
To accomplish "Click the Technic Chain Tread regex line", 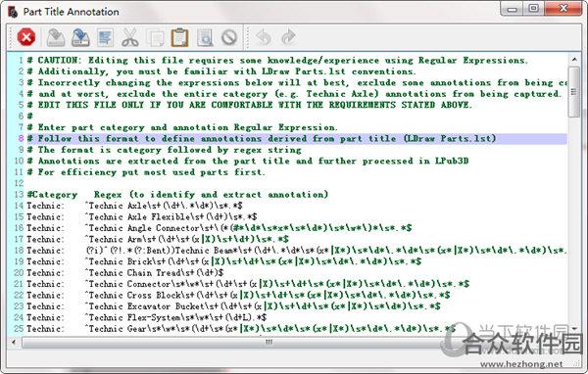I will (x=155, y=273).
